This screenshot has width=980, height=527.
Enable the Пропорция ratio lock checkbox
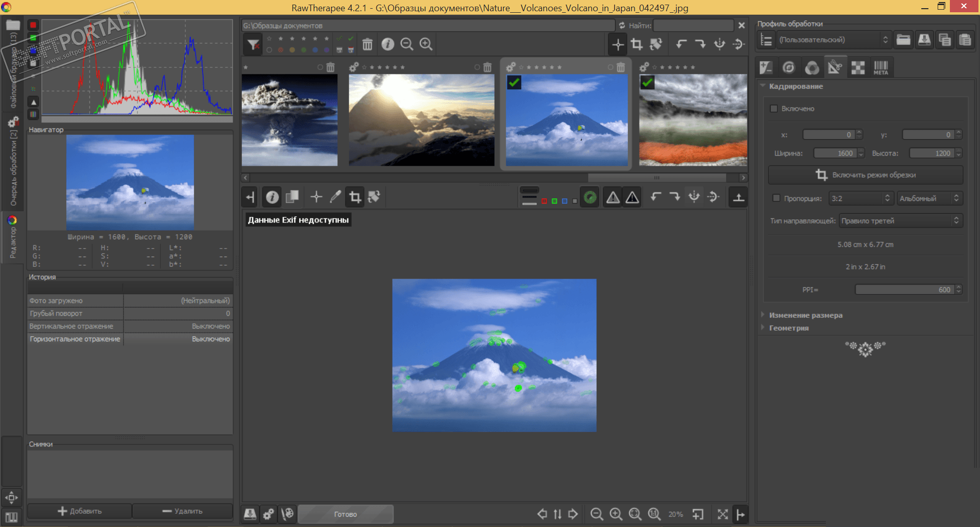click(776, 198)
